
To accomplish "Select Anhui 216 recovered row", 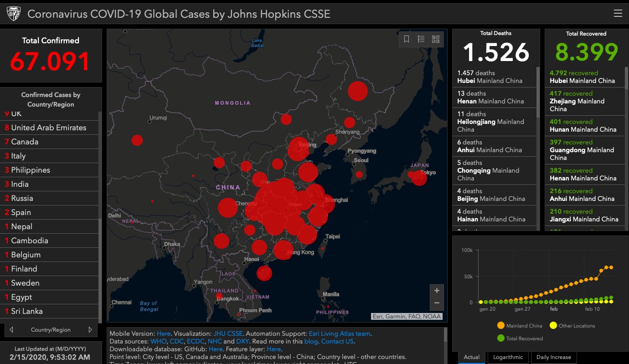I will coord(585,195).
